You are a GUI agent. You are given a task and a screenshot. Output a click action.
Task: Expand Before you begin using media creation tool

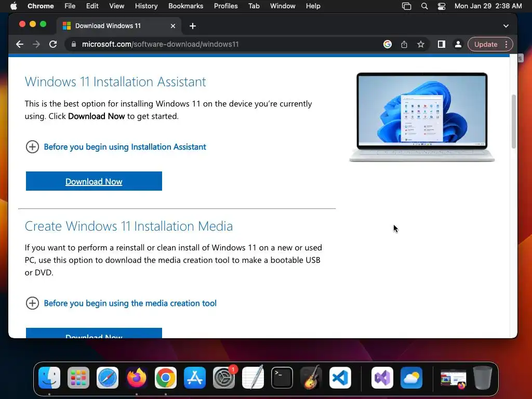tap(121, 303)
